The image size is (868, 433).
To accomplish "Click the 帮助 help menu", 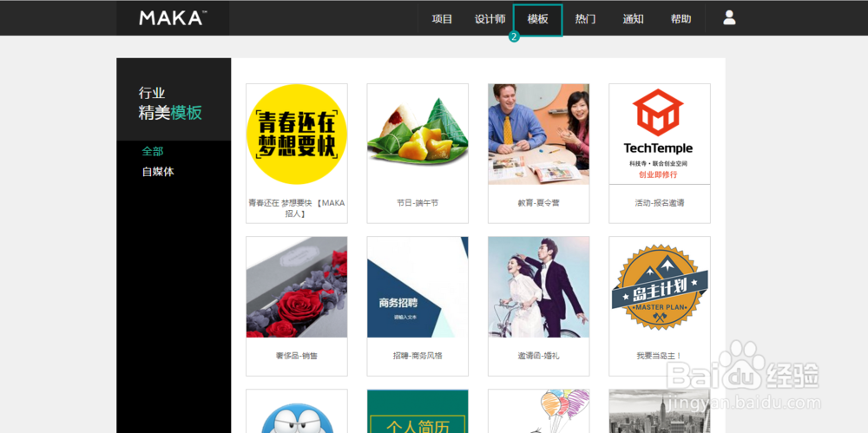I will coord(681,19).
